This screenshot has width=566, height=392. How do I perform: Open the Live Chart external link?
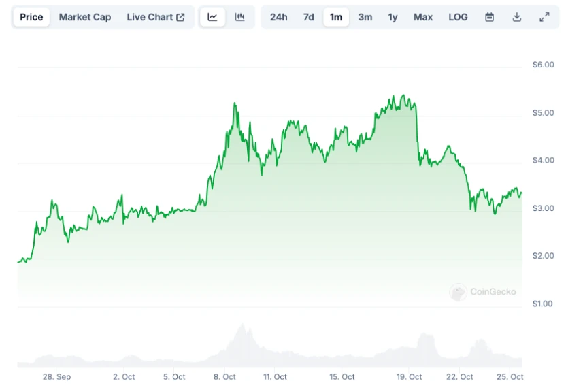(x=155, y=17)
